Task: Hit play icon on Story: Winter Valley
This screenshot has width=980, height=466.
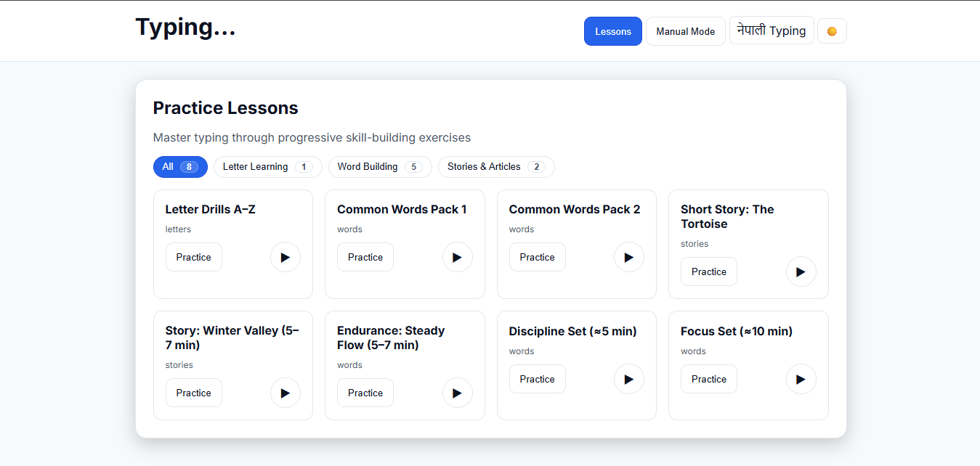Action: tap(285, 393)
